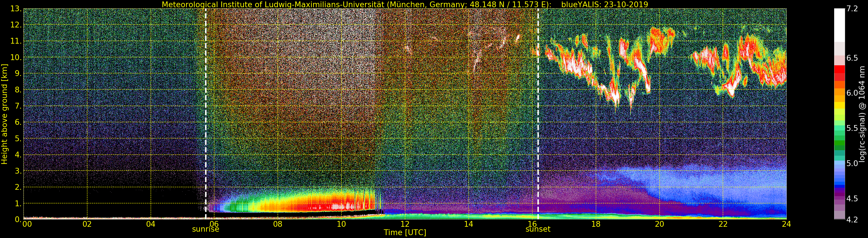Click the '20' time axis tick label
Viewport: 868px width, 238px height.
point(659,224)
